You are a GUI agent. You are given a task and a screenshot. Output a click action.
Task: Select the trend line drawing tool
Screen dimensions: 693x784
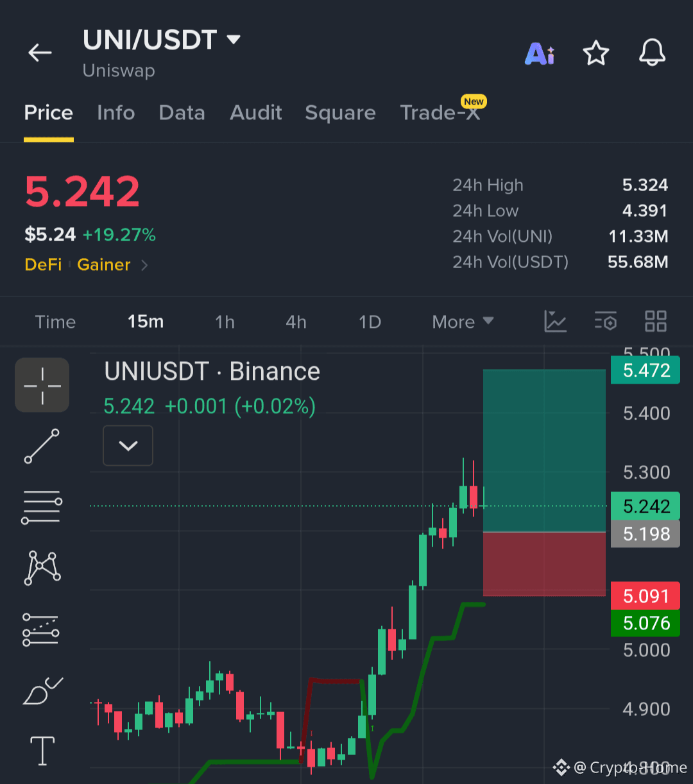coord(42,447)
